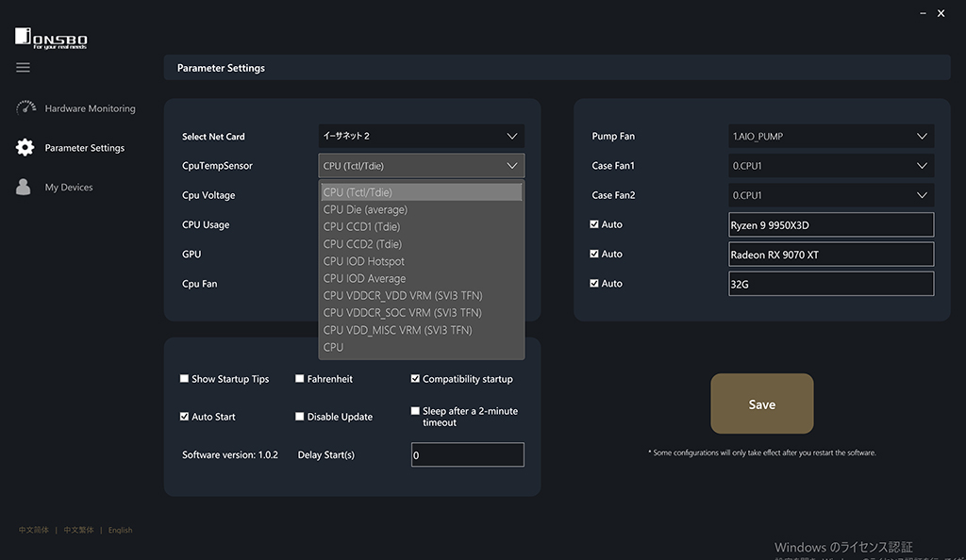Uncheck Auto Start
966x560 pixels.
pyautogui.click(x=184, y=416)
